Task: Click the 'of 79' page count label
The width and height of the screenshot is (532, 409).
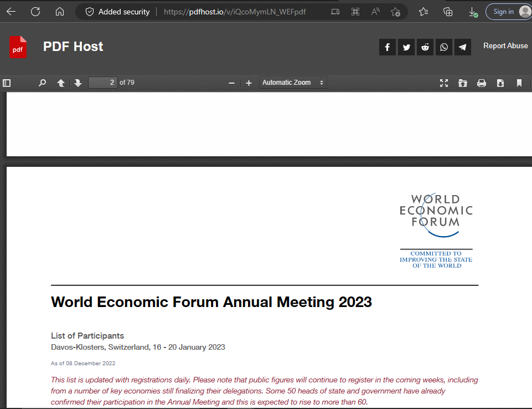Action: (x=127, y=83)
